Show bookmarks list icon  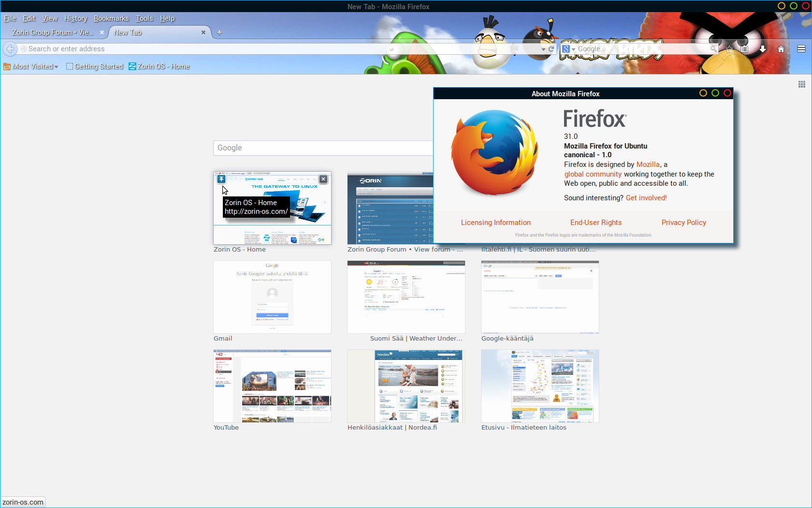coord(744,49)
